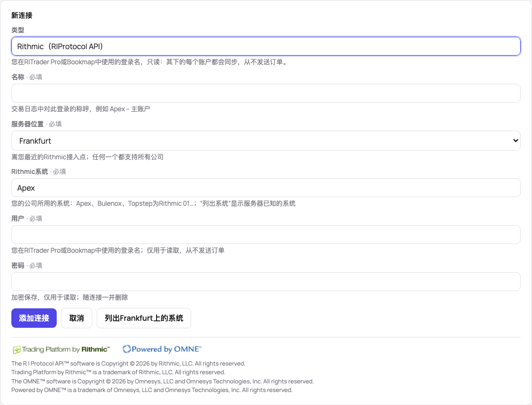Click the Powered by OMNE logo
The width and height of the screenshot is (532, 405).
(162, 349)
